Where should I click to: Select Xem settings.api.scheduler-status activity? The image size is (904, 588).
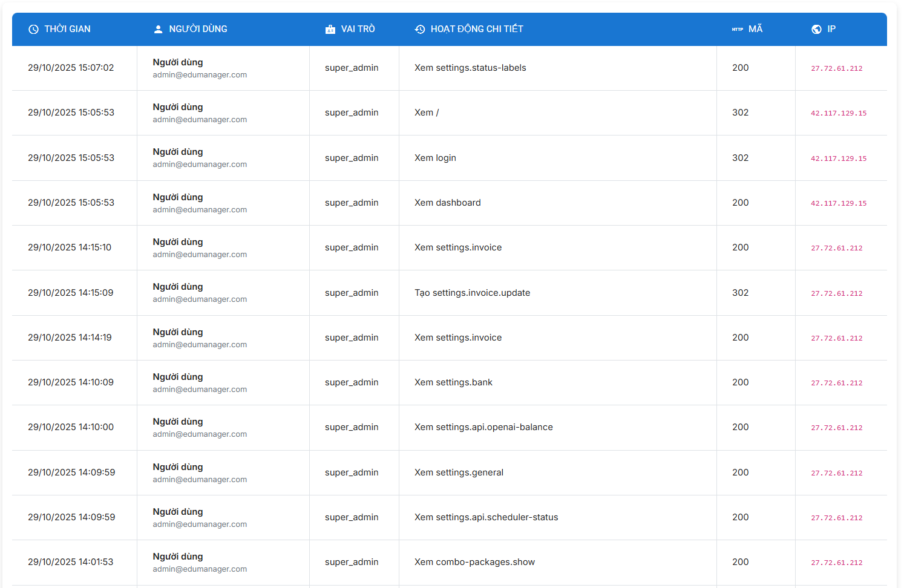pyautogui.click(x=486, y=517)
